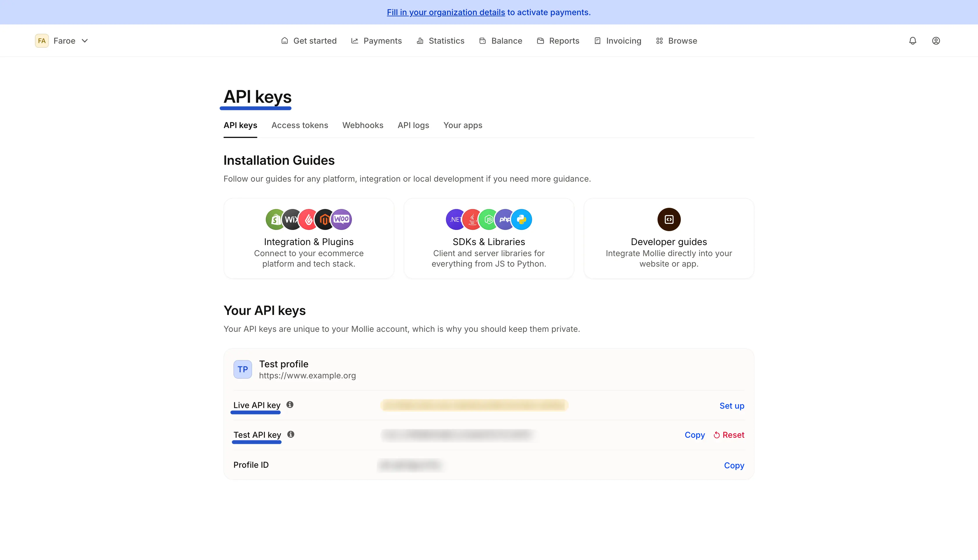The width and height of the screenshot is (978, 560).
Task: Click Fill in your organization details link
Action: pyautogui.click(x=445, y=12)
